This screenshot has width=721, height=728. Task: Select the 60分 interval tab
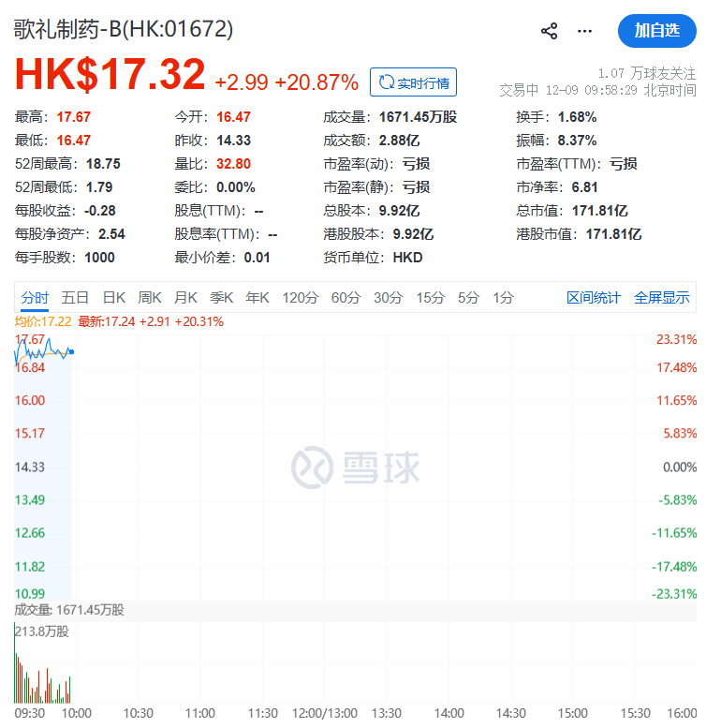pos(346,298)
